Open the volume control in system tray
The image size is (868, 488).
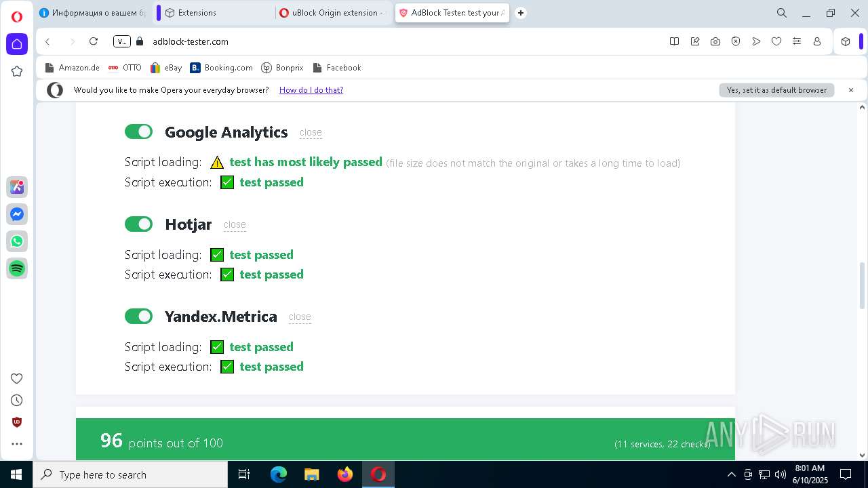(781, 474)
